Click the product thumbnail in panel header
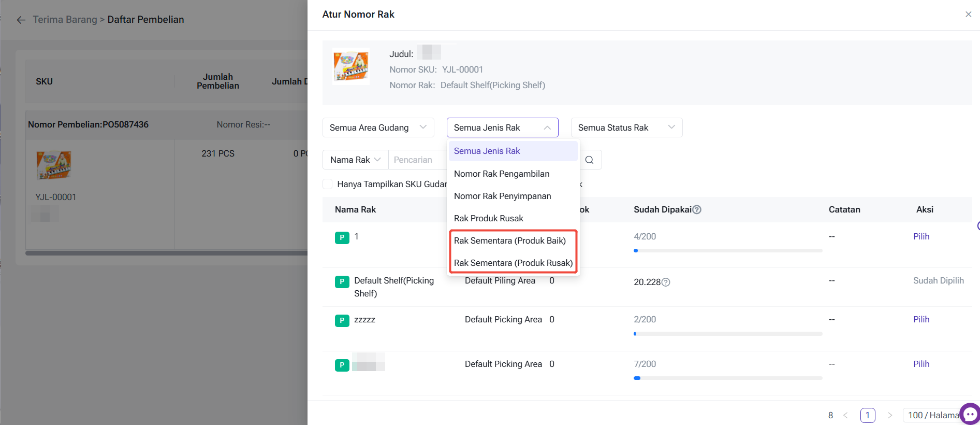This screenshot has width=980, height=425. point(351,66)
